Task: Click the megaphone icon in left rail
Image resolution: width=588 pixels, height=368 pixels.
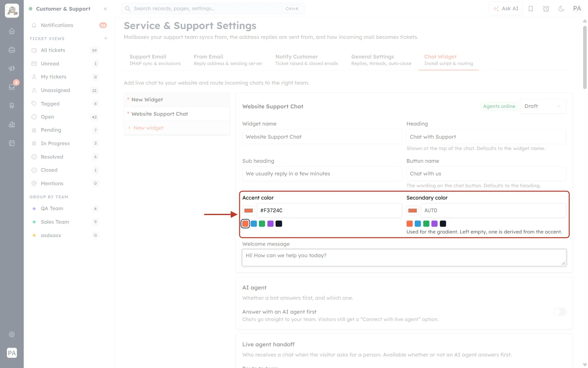Action: 12,68
